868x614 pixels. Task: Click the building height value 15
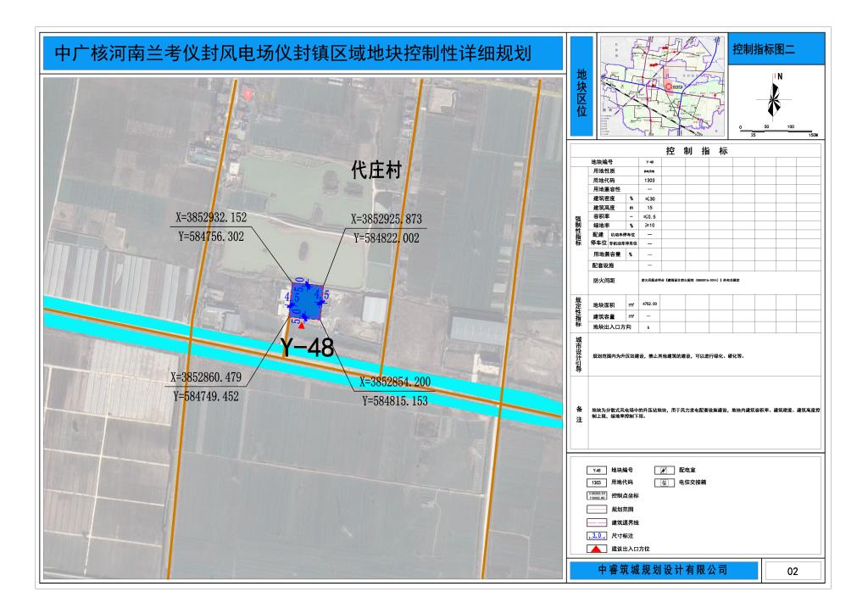[649, 208]
